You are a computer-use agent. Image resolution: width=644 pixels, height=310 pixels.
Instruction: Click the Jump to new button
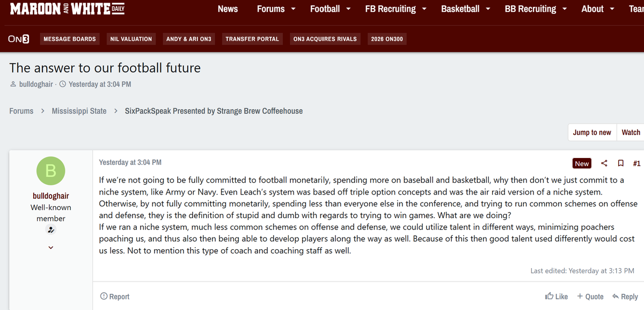[592, 132]
